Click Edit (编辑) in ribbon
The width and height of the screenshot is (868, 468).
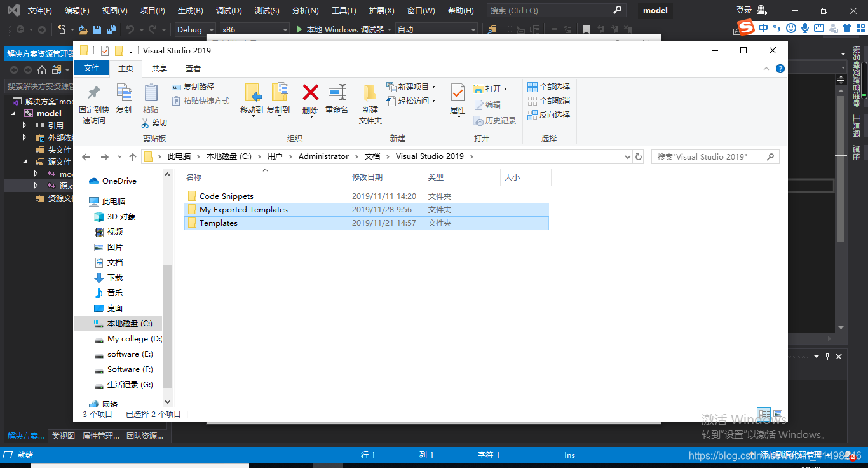click(x=487, y=105)
